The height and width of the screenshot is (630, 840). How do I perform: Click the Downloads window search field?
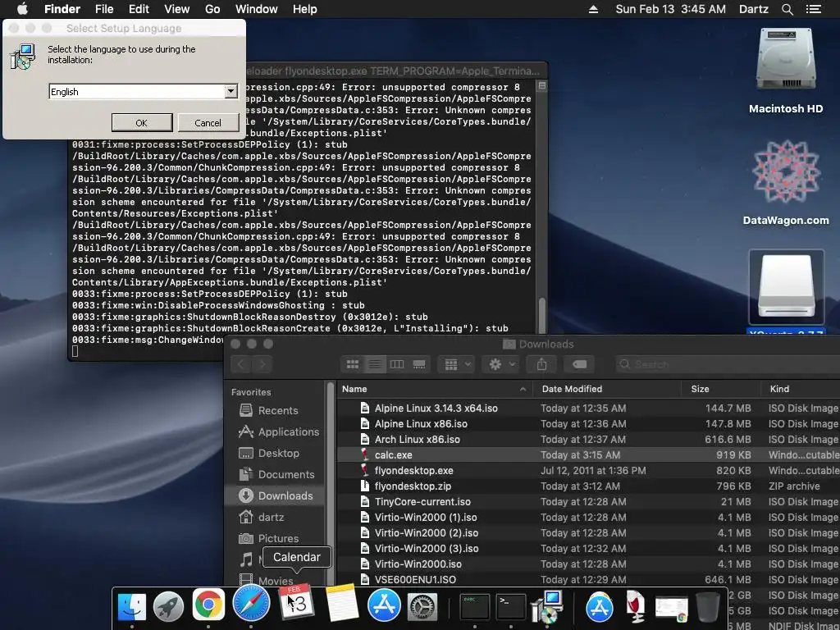(728, 365)
